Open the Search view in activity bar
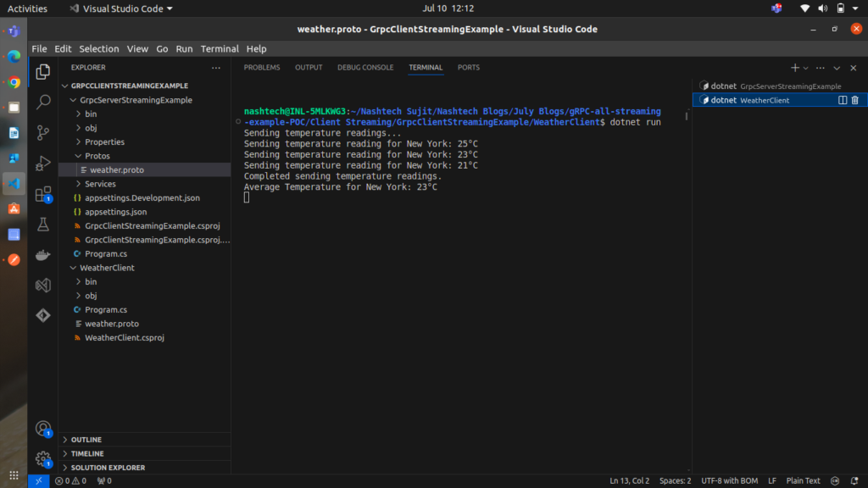 [43, 103]
